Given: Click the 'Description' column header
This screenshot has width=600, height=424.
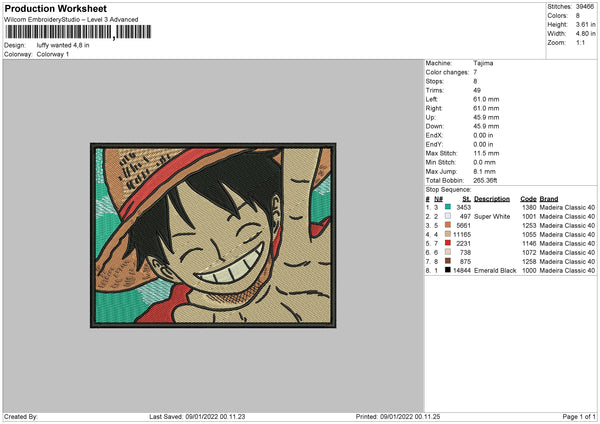Looking at the screenshot, I should (492, 199).
